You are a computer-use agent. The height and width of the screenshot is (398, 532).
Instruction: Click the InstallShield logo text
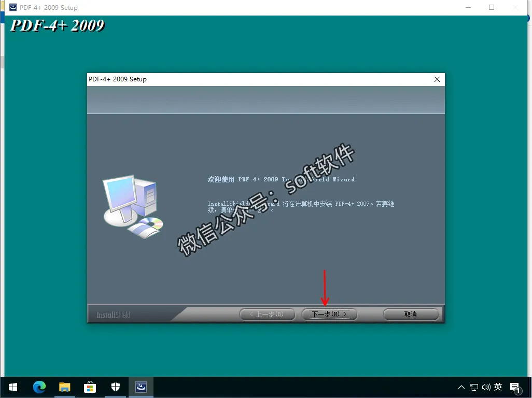click(114, 315)
